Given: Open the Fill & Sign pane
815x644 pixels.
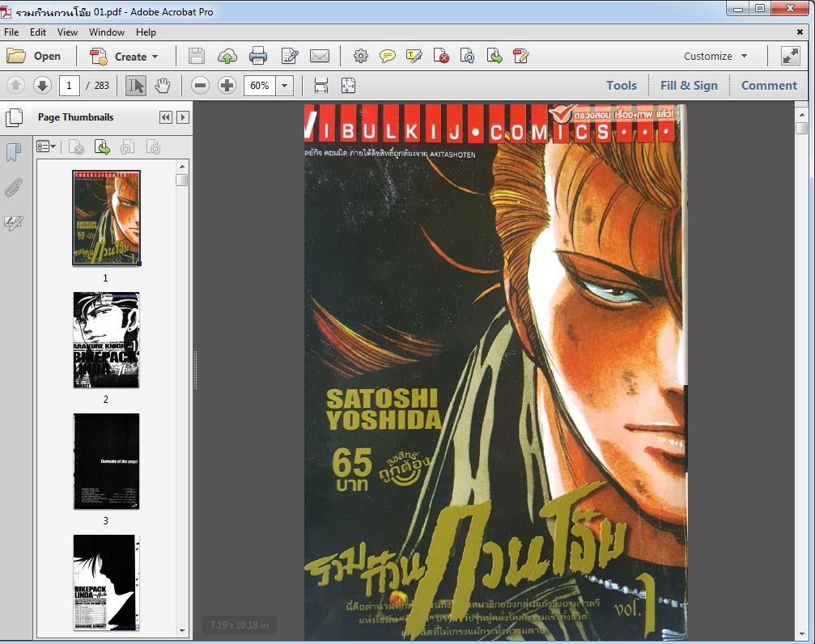Looking at the screenshot, I should tap(689, 85).
